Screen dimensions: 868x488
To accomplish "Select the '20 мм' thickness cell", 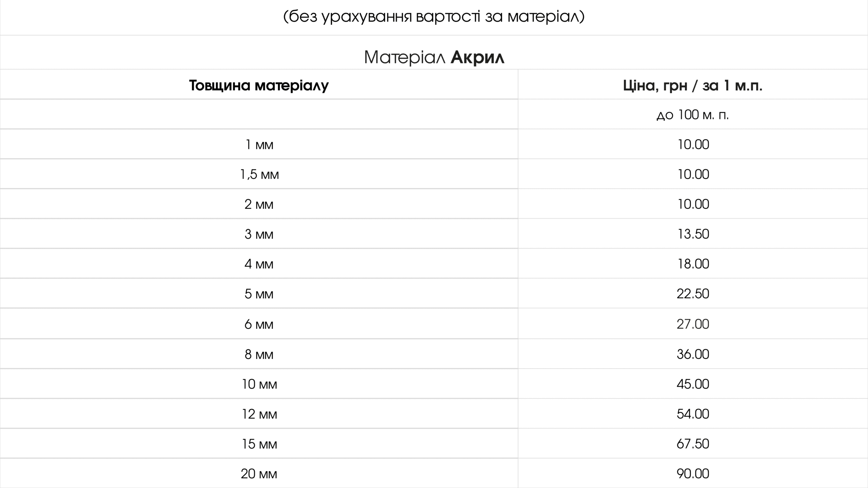I will tap(259, 473).
